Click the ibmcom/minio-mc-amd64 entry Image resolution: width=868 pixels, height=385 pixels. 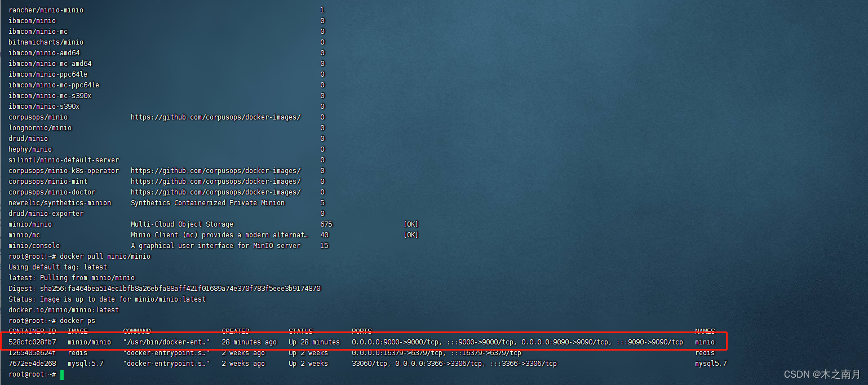pos(50,64)
